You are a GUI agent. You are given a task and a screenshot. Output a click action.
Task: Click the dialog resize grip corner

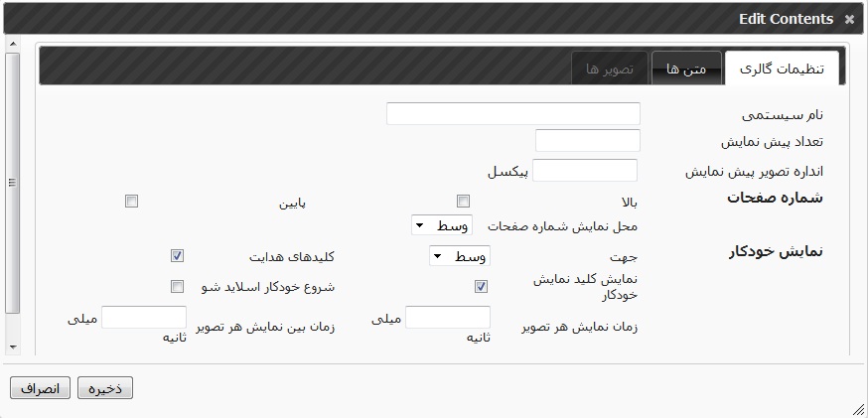857,408
